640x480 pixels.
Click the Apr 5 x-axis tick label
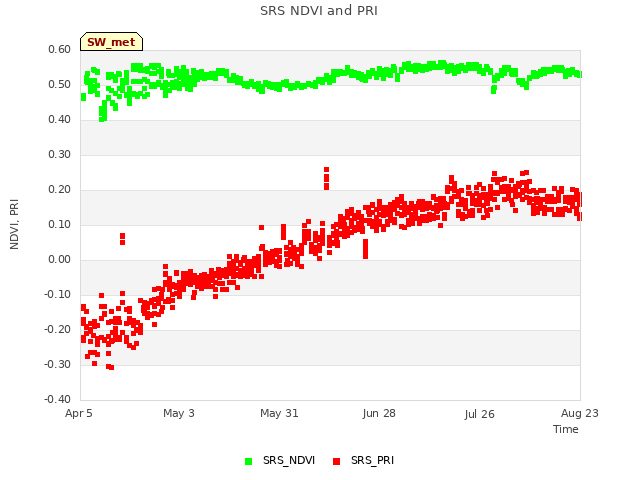[78, 413]
